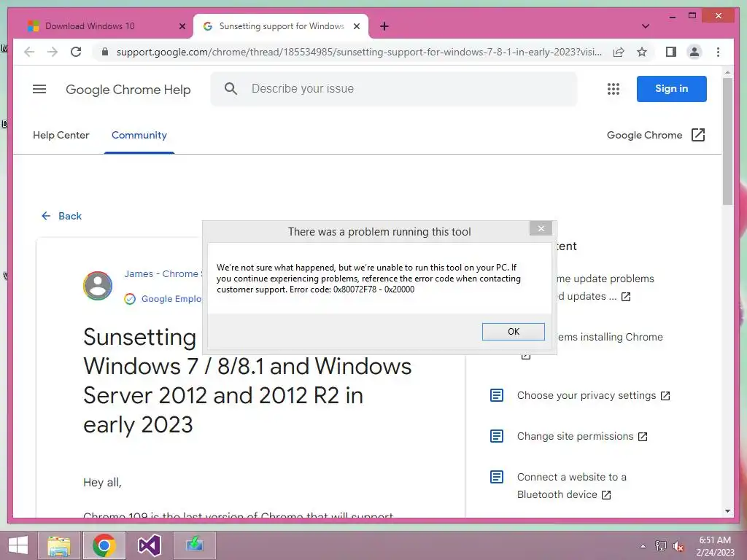Click the address bar URL

pos(359,52)
